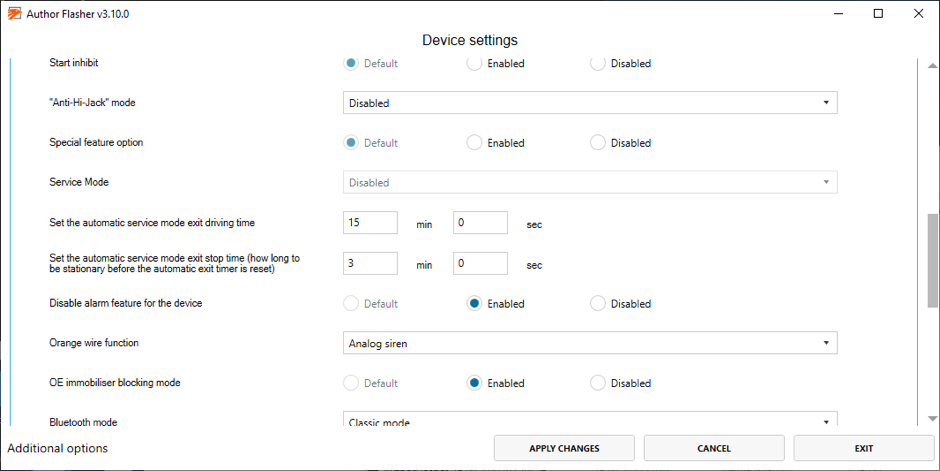
Task: Click the EXIT button
Action: [x=864, y=448]
